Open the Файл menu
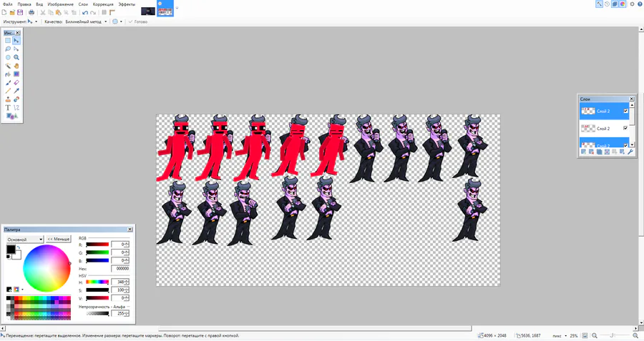Viewport: 644px width, 341px height. click(x=7, y=4)
